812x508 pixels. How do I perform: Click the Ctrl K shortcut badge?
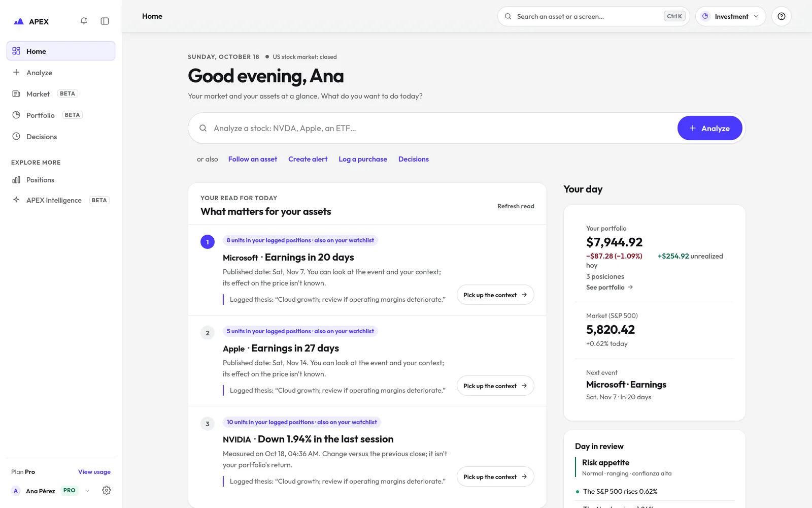(x=674, y=16)
